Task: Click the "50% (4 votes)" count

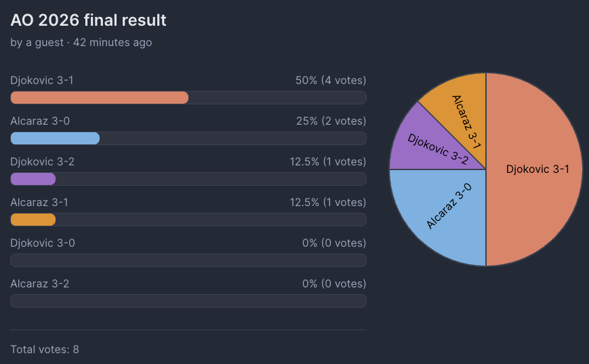Action: tap(331, 81)
